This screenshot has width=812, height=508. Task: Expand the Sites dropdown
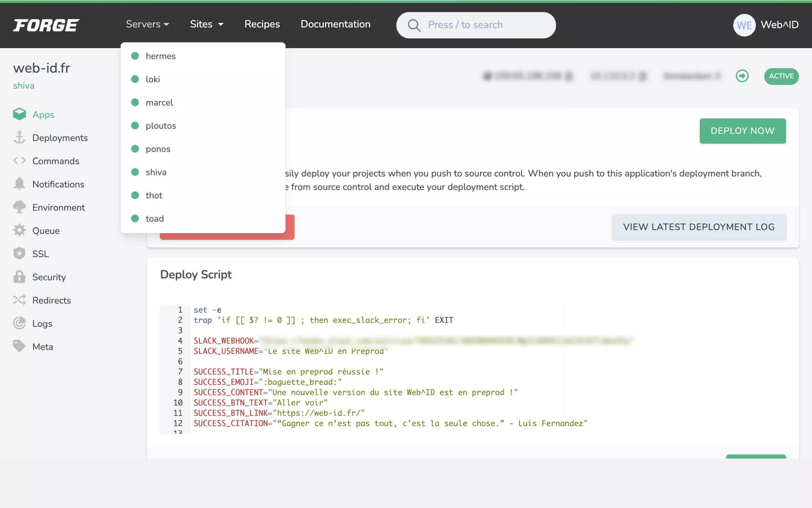coord(207,24)
